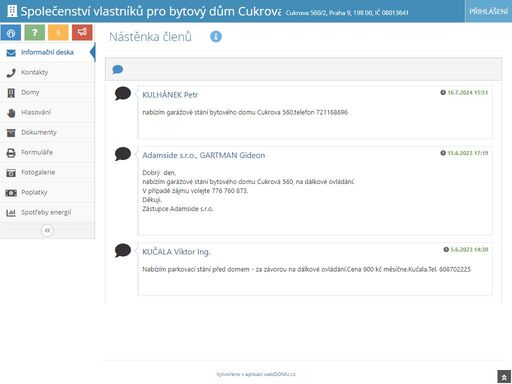The height and width of the screenshot is (384, 512).
Task: Open the Informační deska menu item
Action: pyautogui.click(x=47, y=52)
